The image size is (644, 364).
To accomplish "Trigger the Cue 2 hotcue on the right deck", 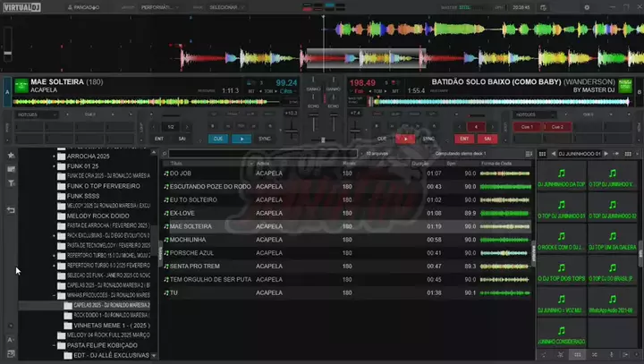I will 557,127.
